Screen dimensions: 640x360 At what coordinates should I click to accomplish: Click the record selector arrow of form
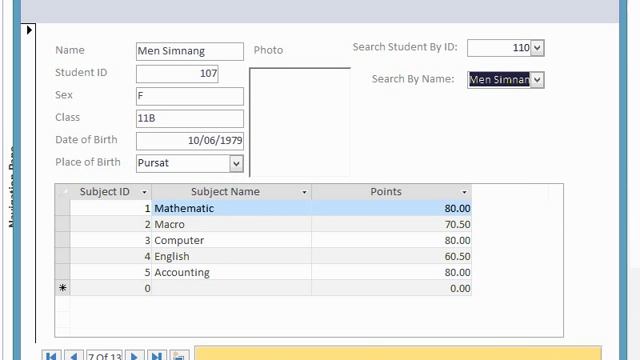point(29,30)
